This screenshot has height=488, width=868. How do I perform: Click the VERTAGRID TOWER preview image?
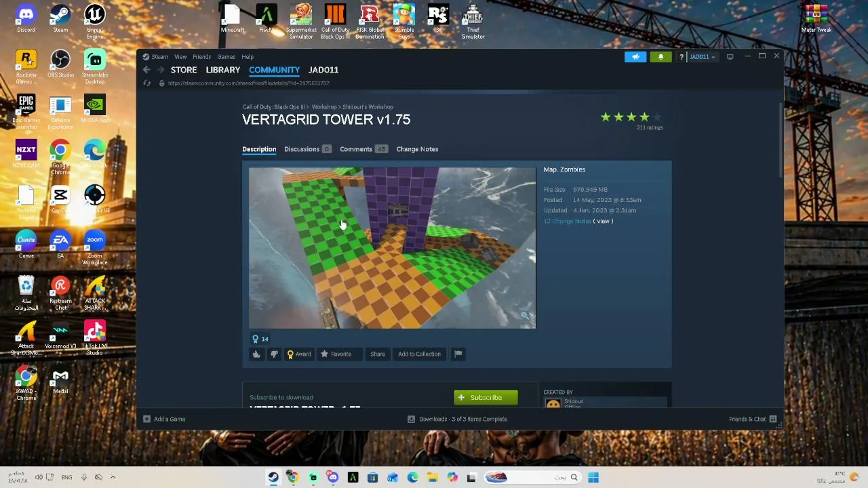(x=392, y=248)
